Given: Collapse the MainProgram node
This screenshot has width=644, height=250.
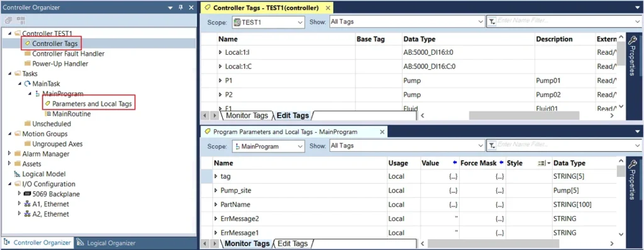Looking at the screenshot, I should point(30,94).
